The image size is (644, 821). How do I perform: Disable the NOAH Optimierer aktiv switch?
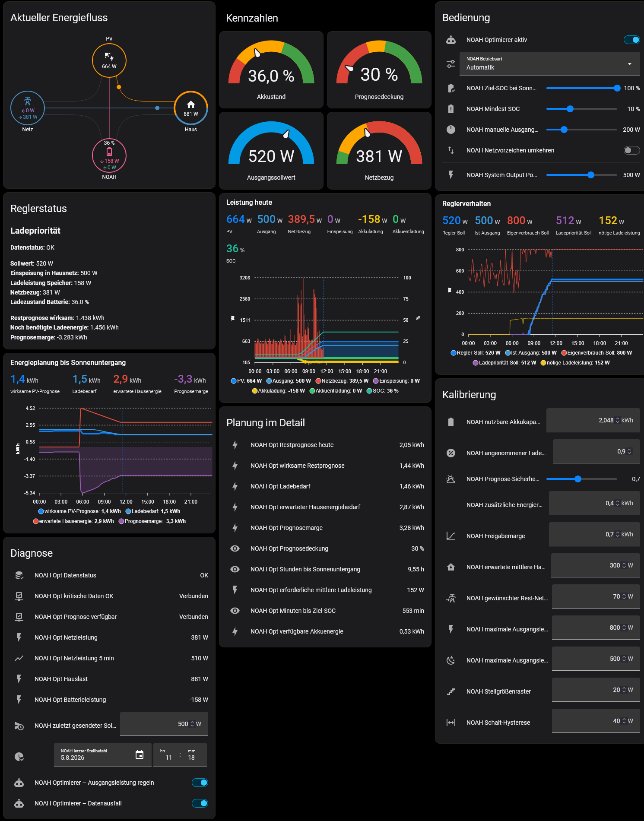click(631, 40)
